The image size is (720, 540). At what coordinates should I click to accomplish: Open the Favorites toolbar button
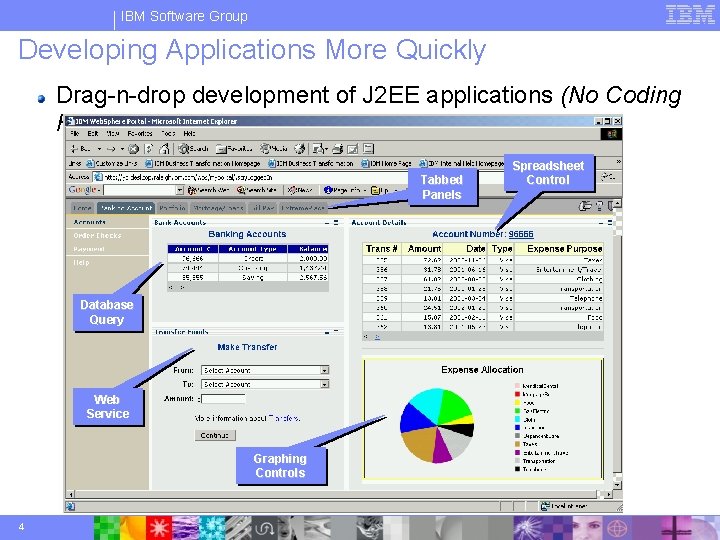(x=234, y=149)
